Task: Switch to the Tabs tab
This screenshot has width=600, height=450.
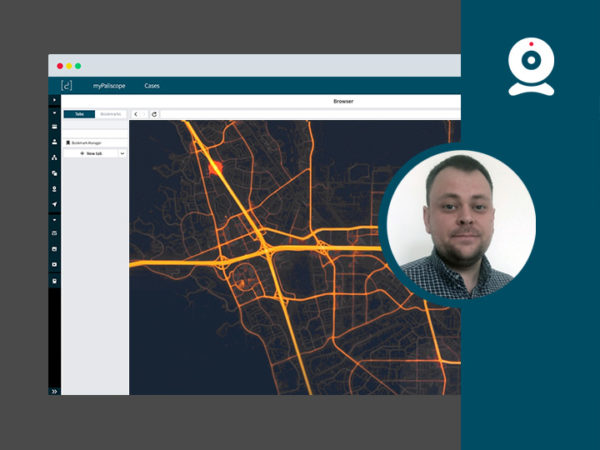Action: 79,114
